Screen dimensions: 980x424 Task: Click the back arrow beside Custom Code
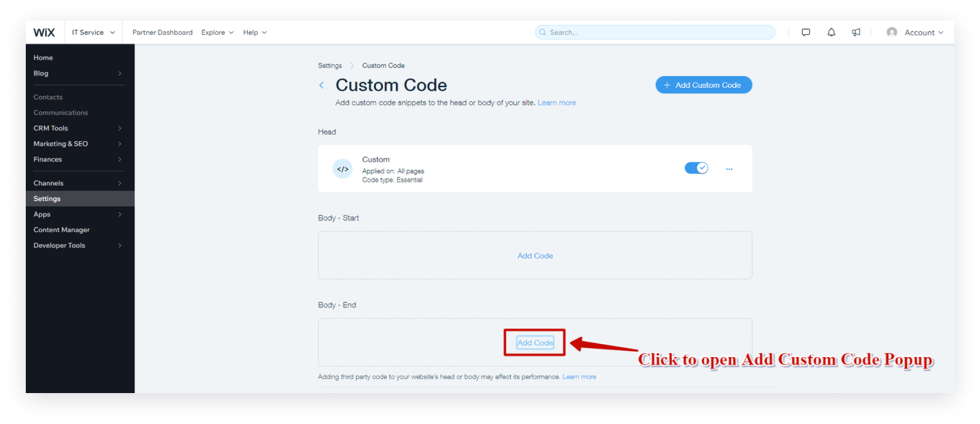pyautogui.click(x=322, y=85)
